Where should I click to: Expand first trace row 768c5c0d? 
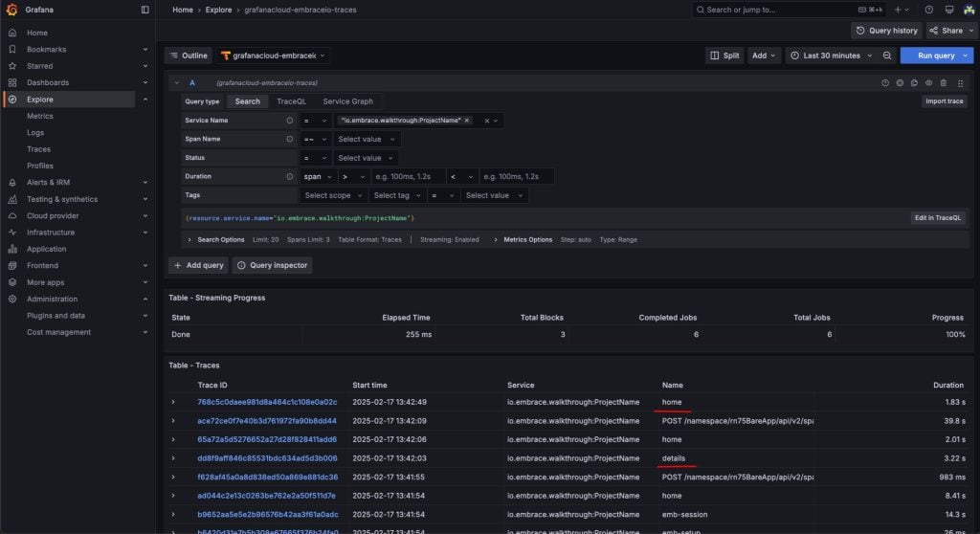click(x=173, y=402)
